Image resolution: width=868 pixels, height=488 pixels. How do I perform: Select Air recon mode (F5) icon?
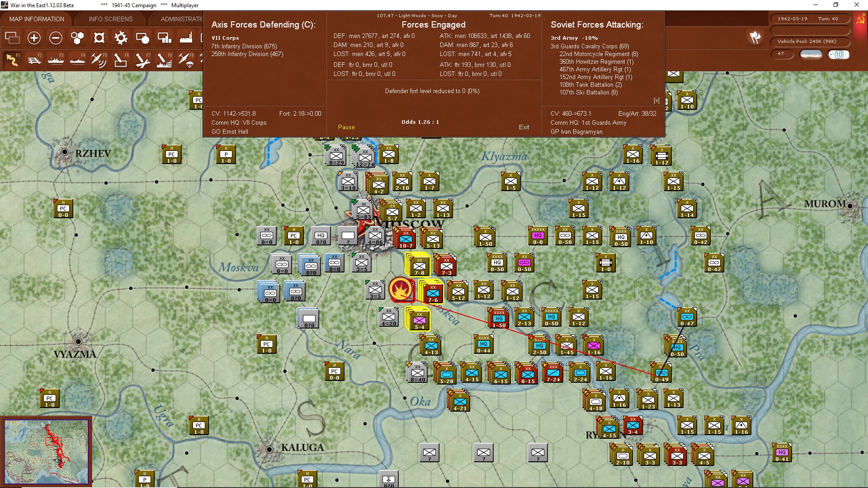point(99,60)
